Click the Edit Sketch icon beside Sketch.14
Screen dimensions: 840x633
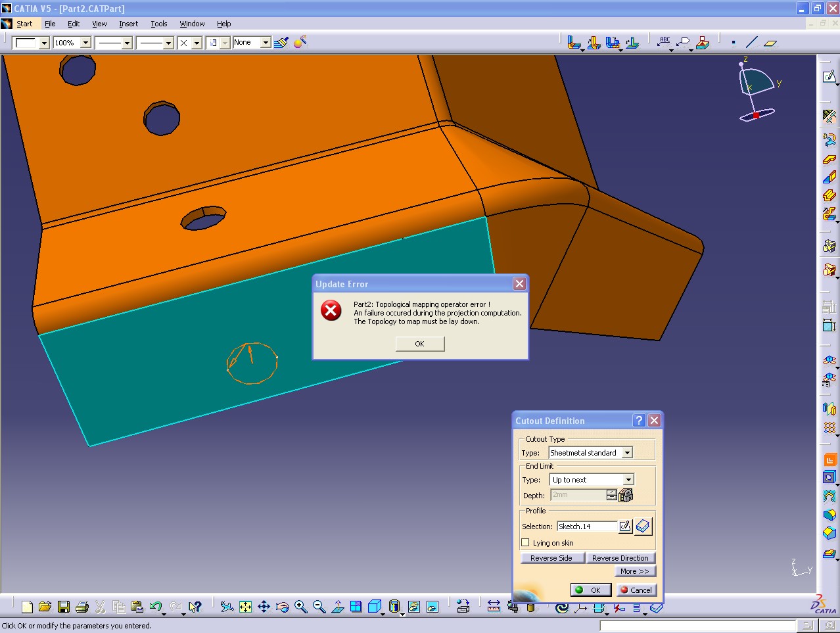tap(626, 526)
